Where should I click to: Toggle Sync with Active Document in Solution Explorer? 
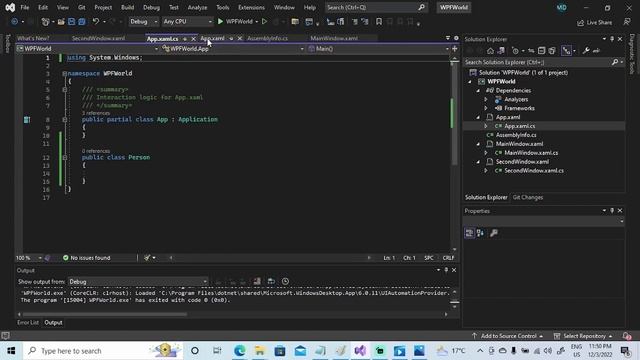tap(531, 51)
